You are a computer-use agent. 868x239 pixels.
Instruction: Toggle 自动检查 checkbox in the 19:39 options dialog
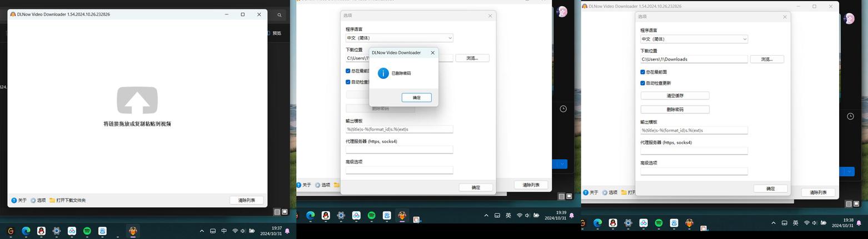point(348,82)
